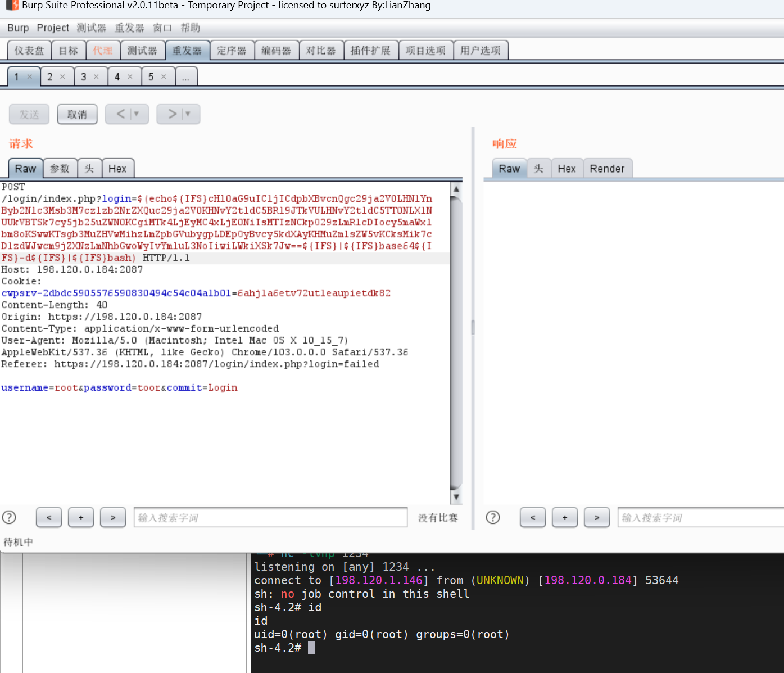Select the request Raw tab
Image resolution: width=784 pixels, height=673 pixels.
click(25, 169)
